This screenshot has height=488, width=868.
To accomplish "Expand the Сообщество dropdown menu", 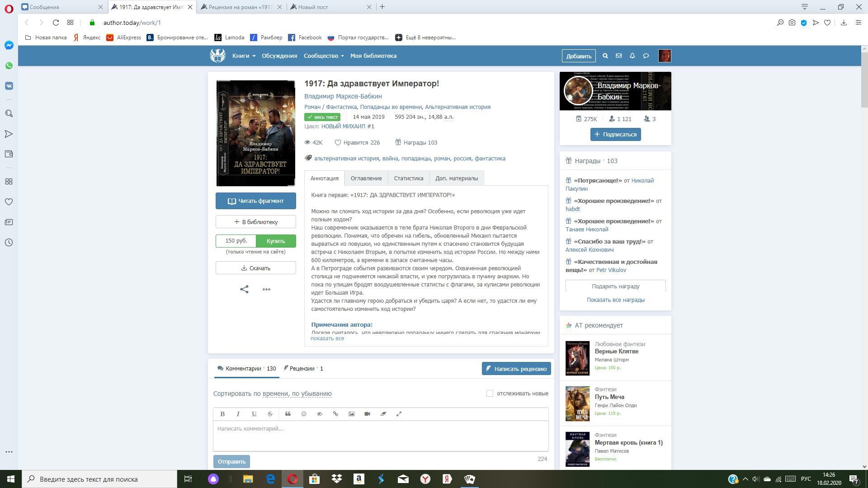I will 324,56.
